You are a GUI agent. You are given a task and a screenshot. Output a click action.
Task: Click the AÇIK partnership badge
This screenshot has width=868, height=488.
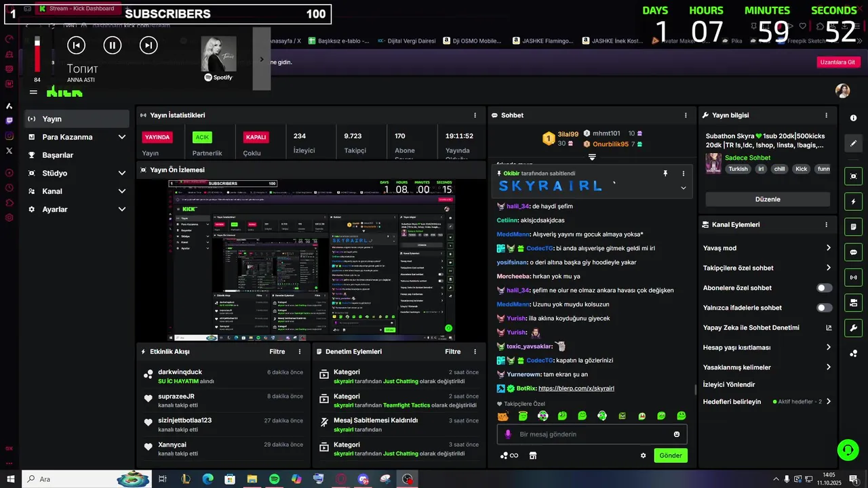coord(202,137)
